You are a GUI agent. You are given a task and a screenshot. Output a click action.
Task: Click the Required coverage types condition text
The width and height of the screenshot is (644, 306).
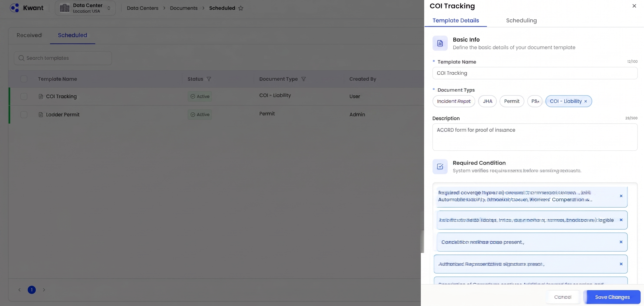(515, 196)
